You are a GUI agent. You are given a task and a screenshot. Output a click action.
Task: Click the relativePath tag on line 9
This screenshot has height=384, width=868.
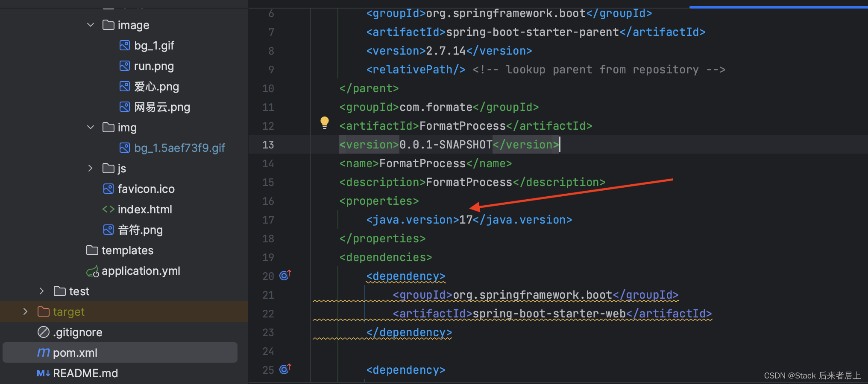(416, 70)
